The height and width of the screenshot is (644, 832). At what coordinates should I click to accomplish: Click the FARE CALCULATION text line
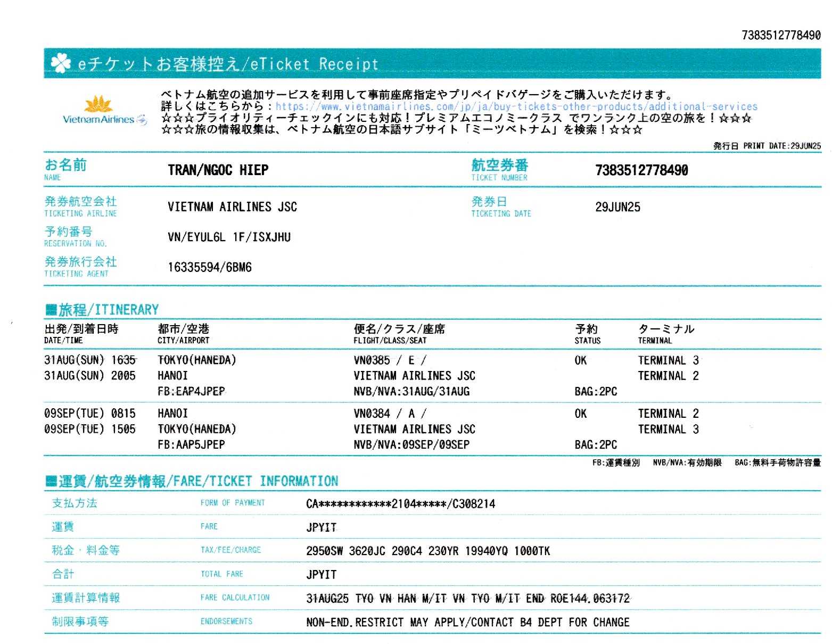(467, 599)
